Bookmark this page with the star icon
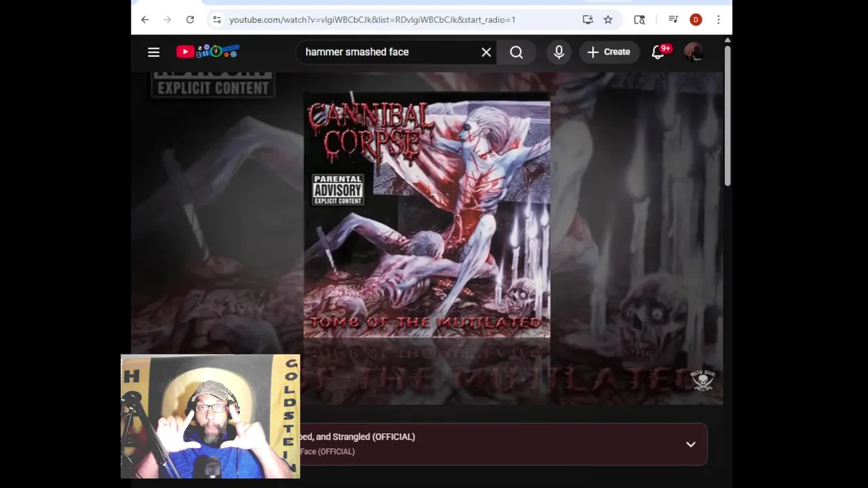 [x=608, y=20]
